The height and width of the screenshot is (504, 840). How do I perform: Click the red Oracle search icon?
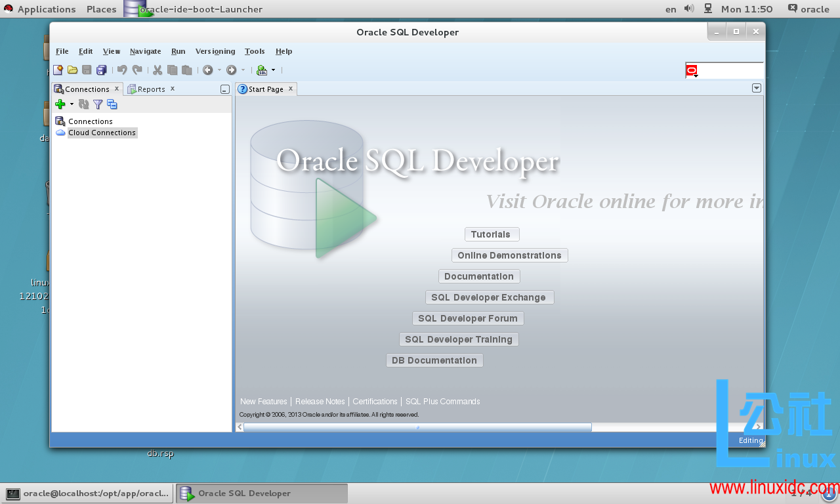pyautogui.click(x=691, y=70)
